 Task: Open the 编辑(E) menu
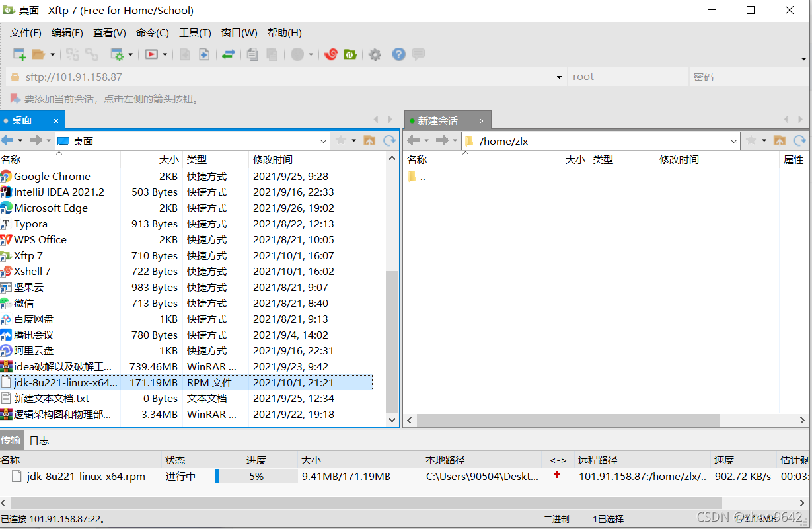click(67, 33)
